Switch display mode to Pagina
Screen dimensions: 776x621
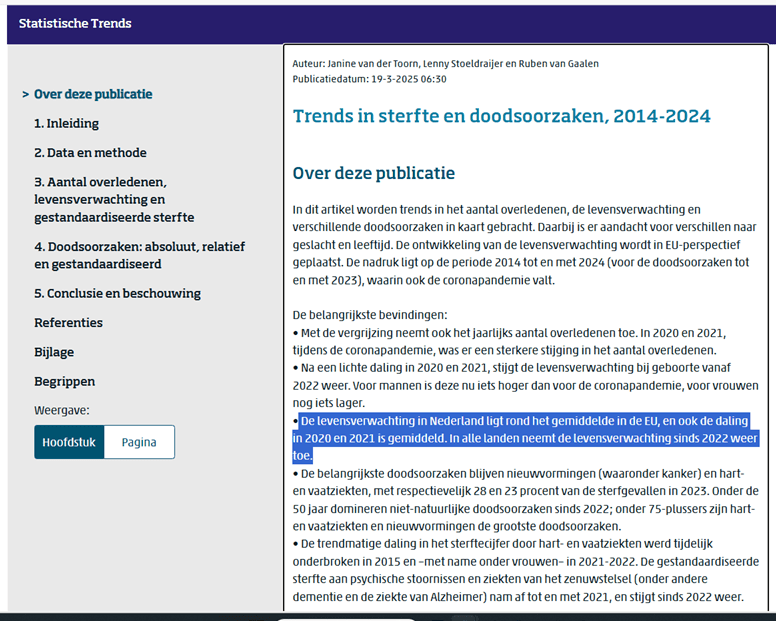pyautogui.click(x=139, y=442)
